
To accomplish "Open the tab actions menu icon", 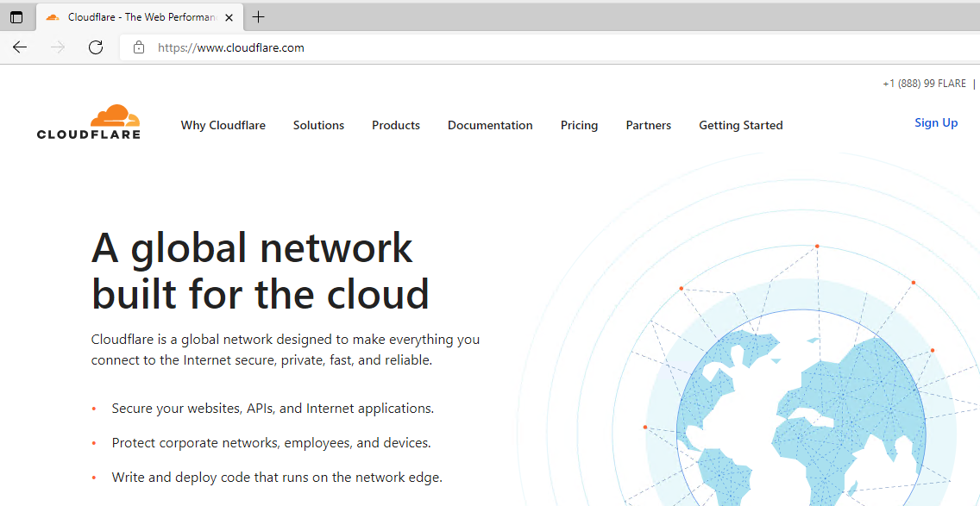I will click(x=16, y=17).
